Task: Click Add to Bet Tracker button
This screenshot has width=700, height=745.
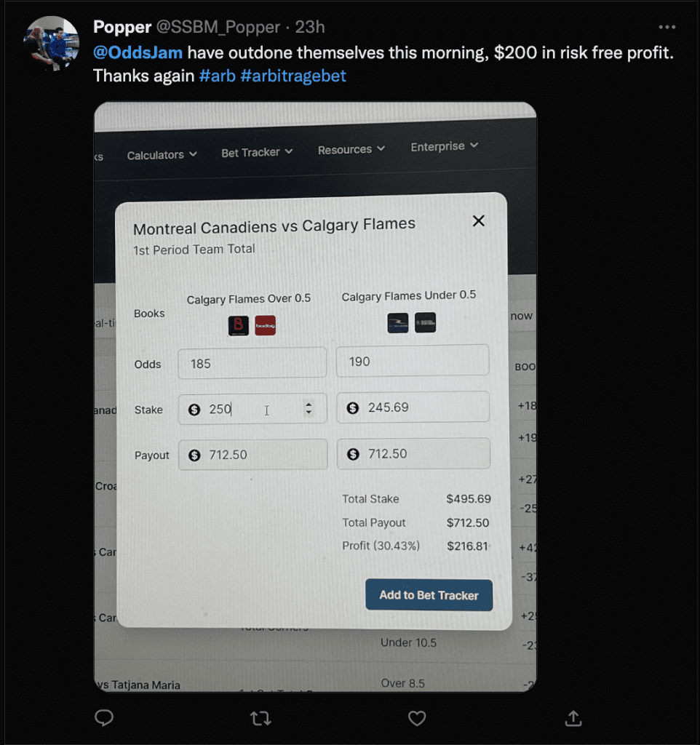Action: tap(429, 595)
